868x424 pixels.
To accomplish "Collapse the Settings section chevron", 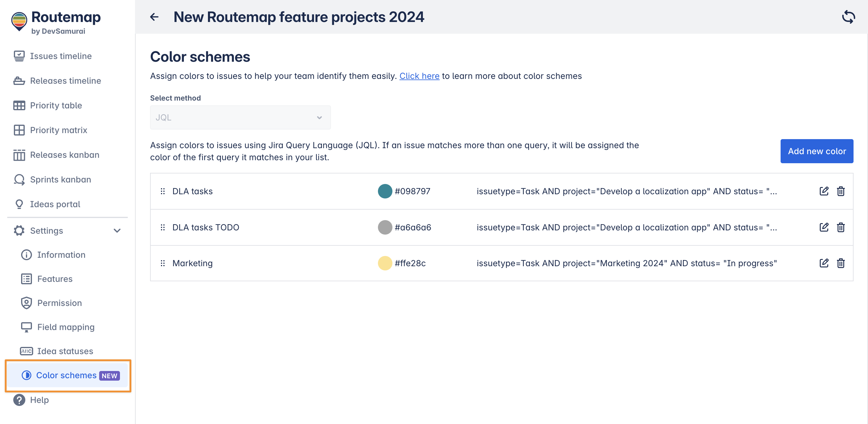I will click(117, 231).
